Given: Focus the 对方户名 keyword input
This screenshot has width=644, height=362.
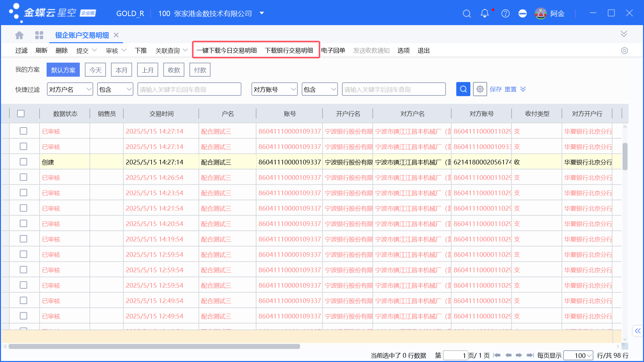Looking at the screenshot, I should (189, 89).
